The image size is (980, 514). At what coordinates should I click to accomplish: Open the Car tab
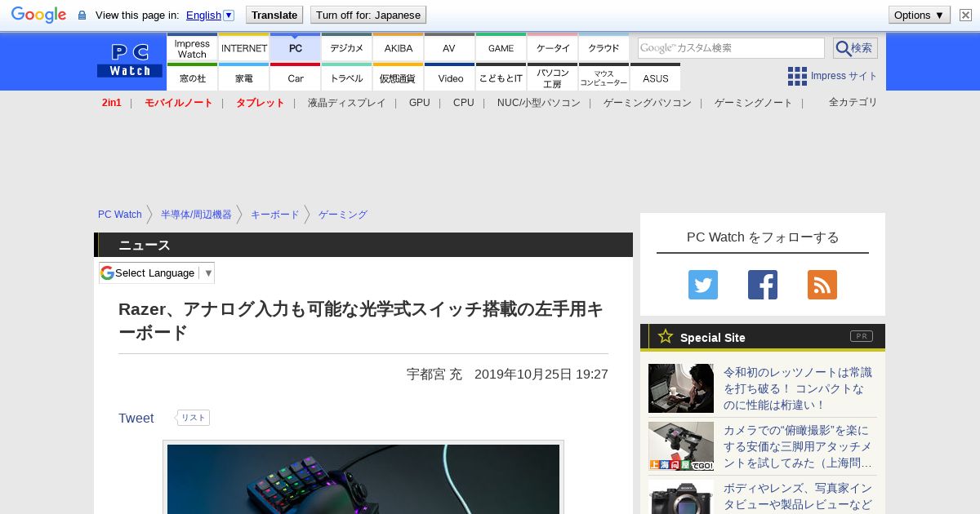[x=296, y=78]
